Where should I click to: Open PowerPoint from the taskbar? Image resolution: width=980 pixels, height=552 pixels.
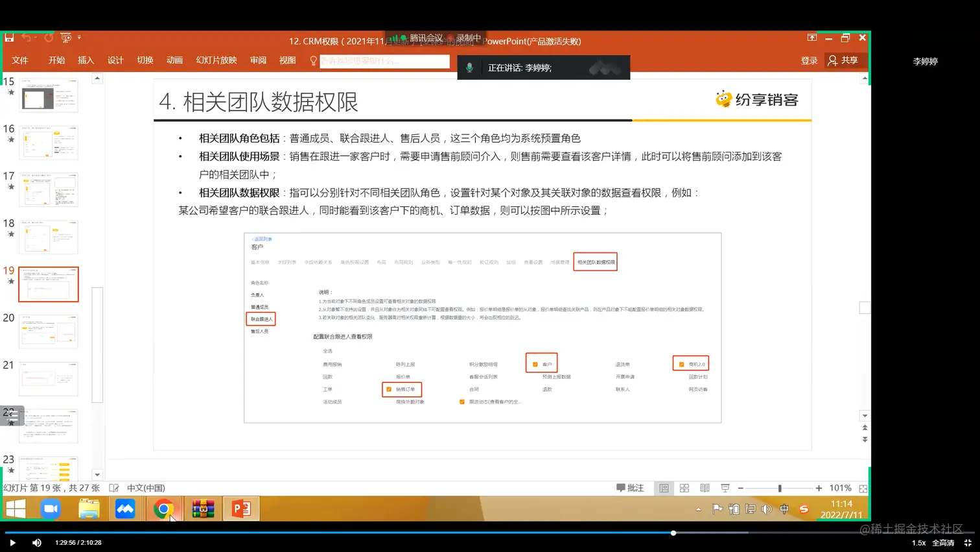[241, 509]
